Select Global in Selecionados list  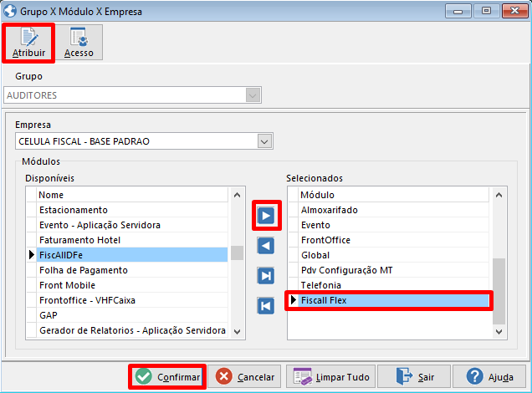394,255
